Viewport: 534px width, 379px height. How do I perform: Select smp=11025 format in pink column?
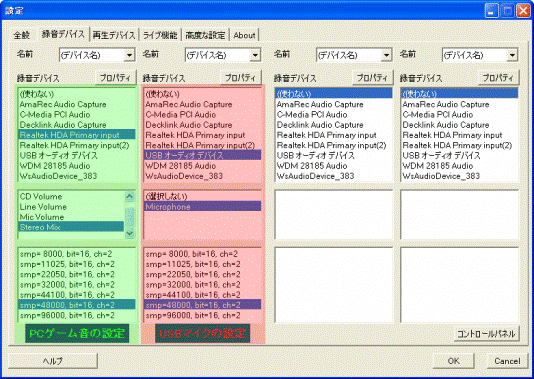coord(203,264)
